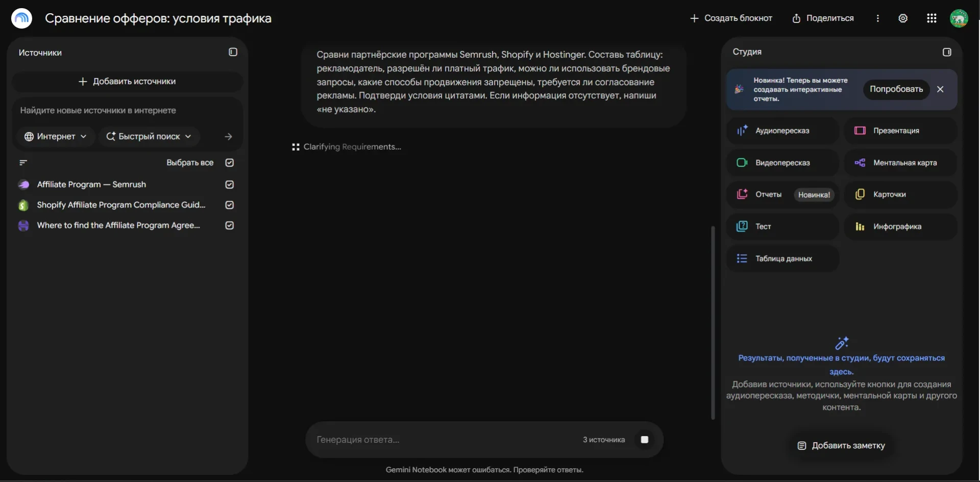This screenshot has height=482, width=980.
Task: Focus the Найдите новые источники search field
Action: pos(127,110)
